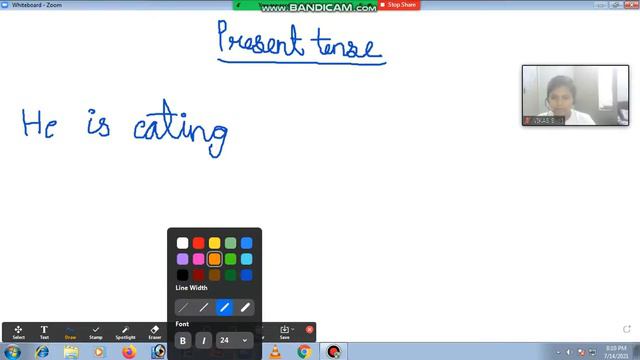
Task: Click the volume icon in system tray
Action: (x=569, y=352)
